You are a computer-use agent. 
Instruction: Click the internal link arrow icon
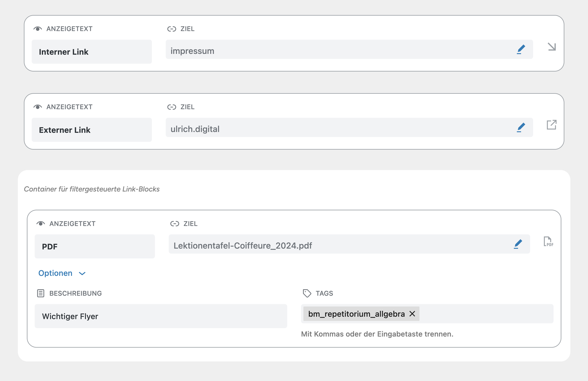552,47
